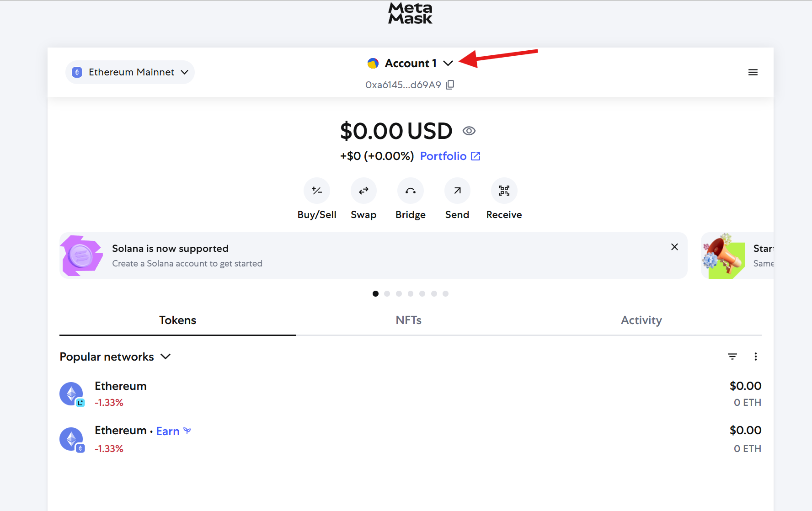
Task: Click the Ethereum network icon in selector
Action: point(77,72)
